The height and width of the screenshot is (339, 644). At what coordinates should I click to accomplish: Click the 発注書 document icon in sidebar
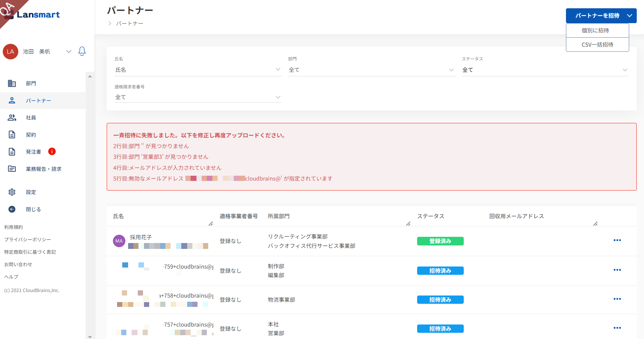tap(12, 152)
